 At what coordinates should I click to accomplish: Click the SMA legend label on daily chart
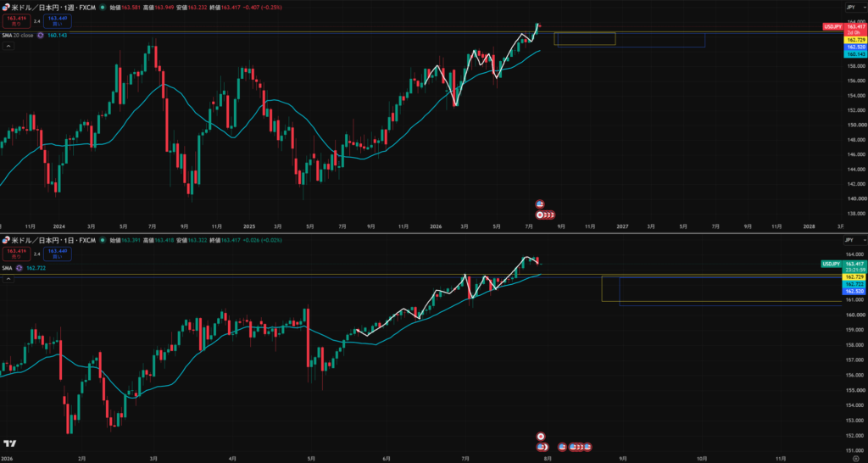point(7,267)
